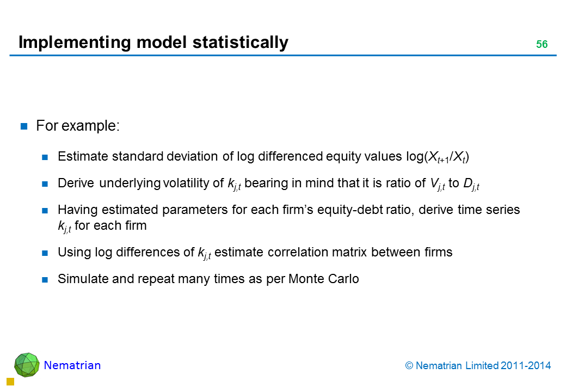Click the "For example:" heading text
Viewport: 566px width, 392px height.
coord(77,126)
